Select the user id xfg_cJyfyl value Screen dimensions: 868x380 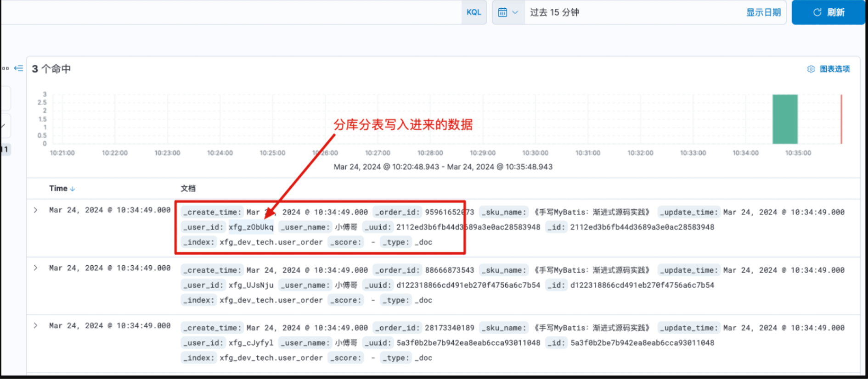251,343
